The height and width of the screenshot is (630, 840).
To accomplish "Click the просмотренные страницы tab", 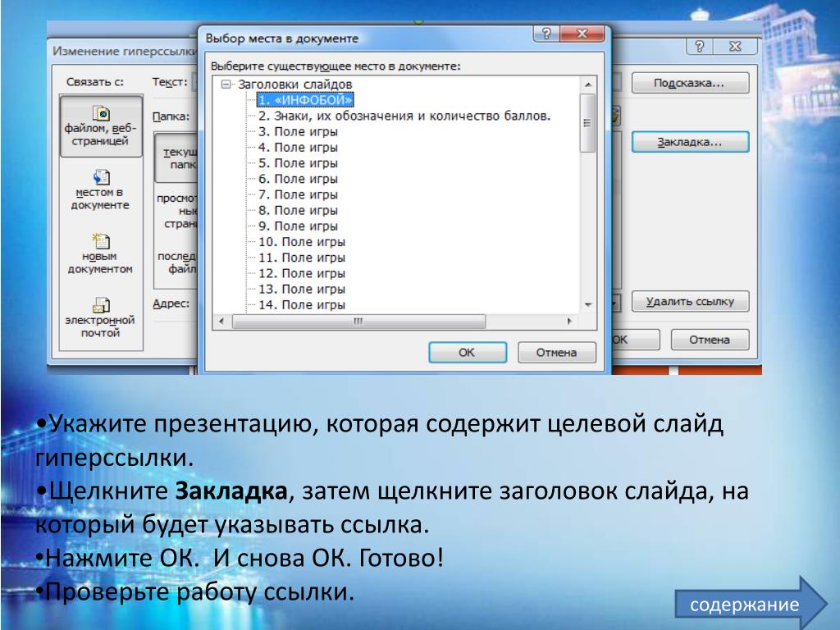I will pyautogui.click(x=177, y=211).
